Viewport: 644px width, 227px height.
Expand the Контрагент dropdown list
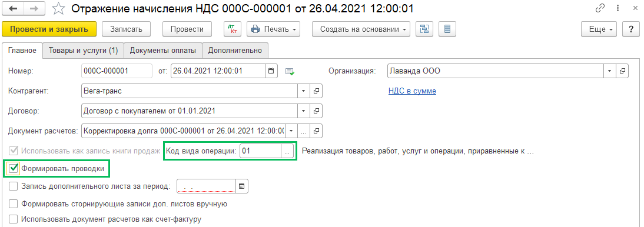304,91
